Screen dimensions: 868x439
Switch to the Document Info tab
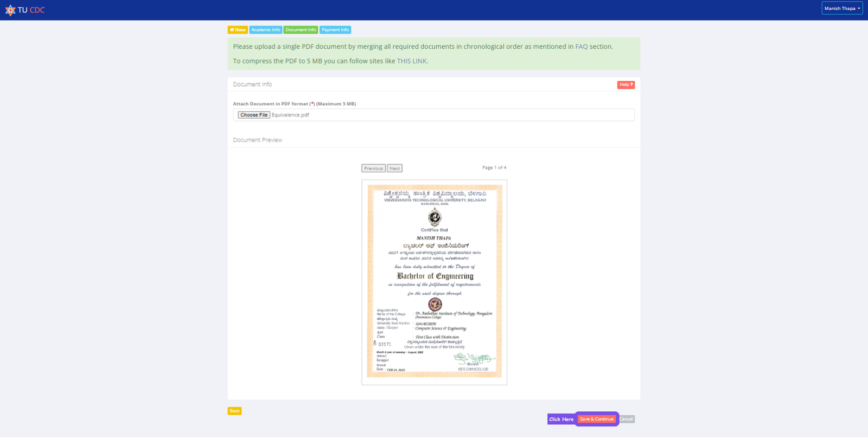pos(301,30)
